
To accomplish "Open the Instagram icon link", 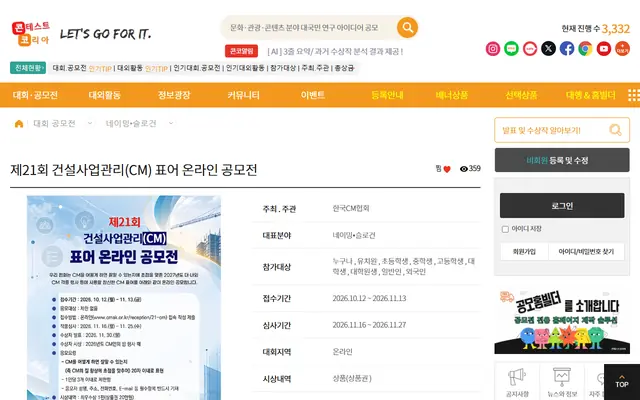I will [x=493, y=49].
